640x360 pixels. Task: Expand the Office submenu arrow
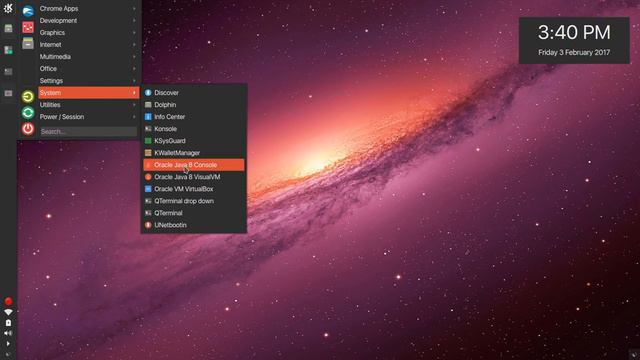134,69
